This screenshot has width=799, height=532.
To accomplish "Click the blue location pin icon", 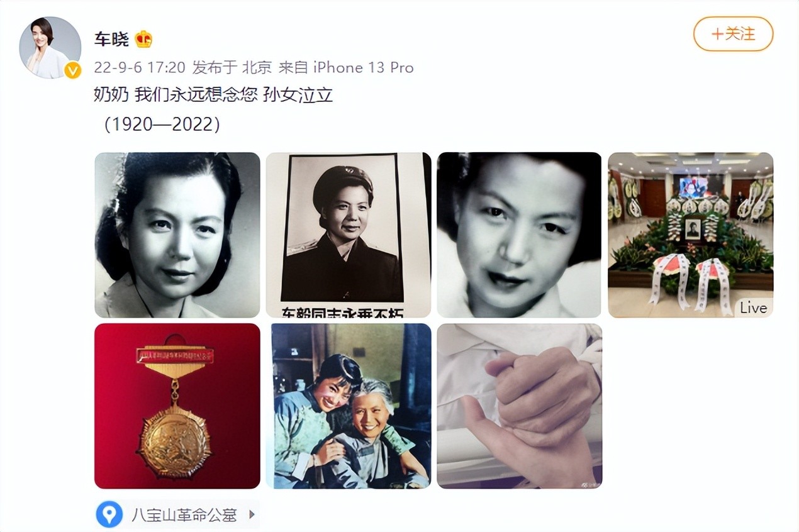I will [109, 514].
